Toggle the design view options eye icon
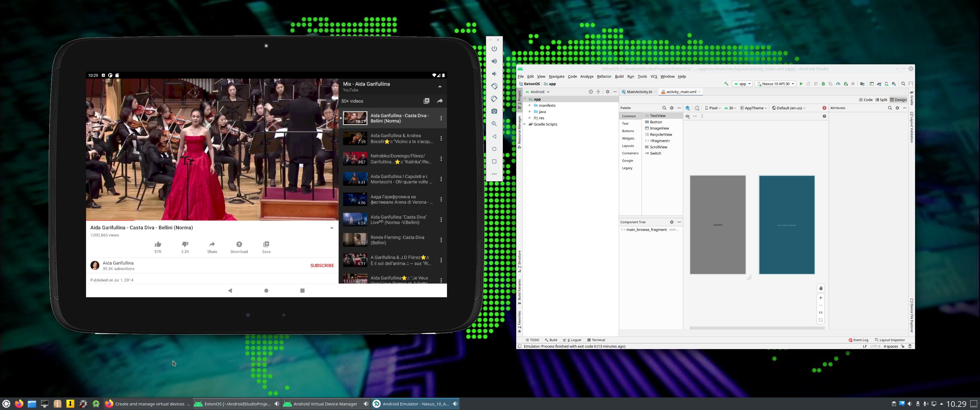980x410 pixels. (x=687, y=116)
